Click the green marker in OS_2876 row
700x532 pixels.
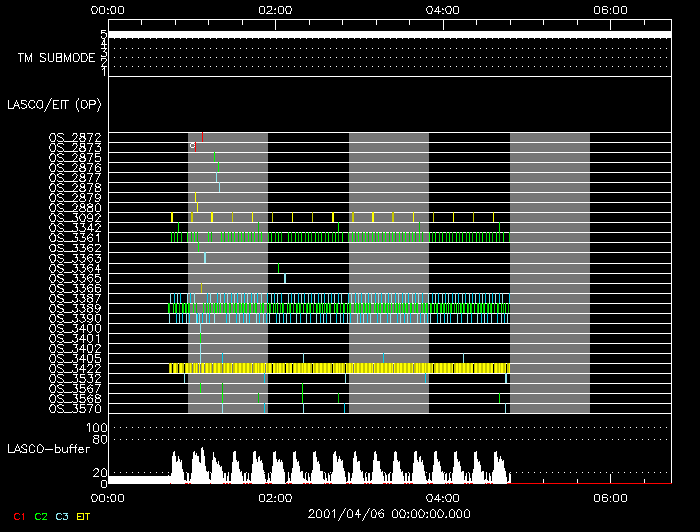coord(218,167)
